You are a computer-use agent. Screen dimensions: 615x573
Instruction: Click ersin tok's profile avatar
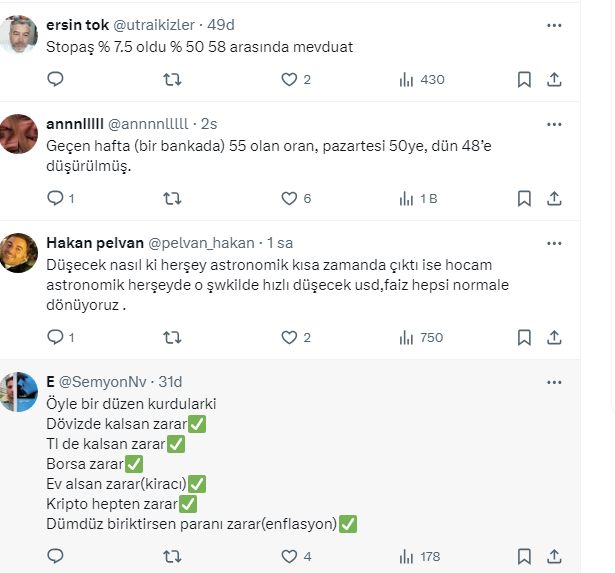click(x=20, y=36)
